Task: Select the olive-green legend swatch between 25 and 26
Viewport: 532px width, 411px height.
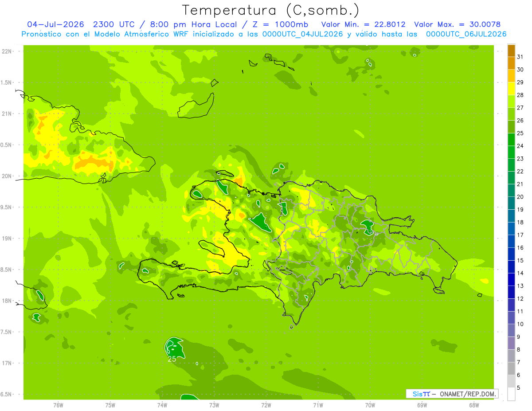Action: click(x=511, y=127)
